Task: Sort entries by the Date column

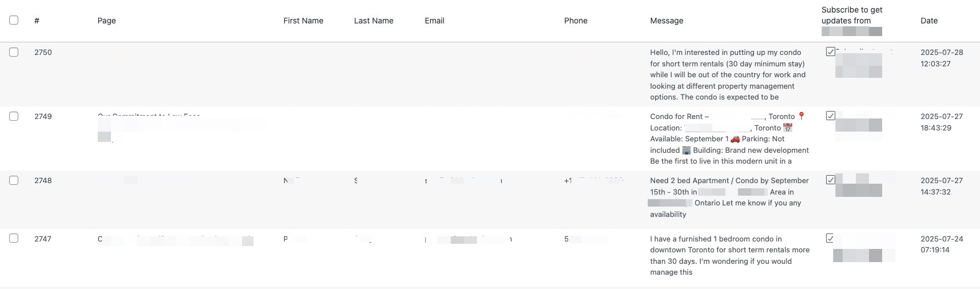Action: click(929, 21)
